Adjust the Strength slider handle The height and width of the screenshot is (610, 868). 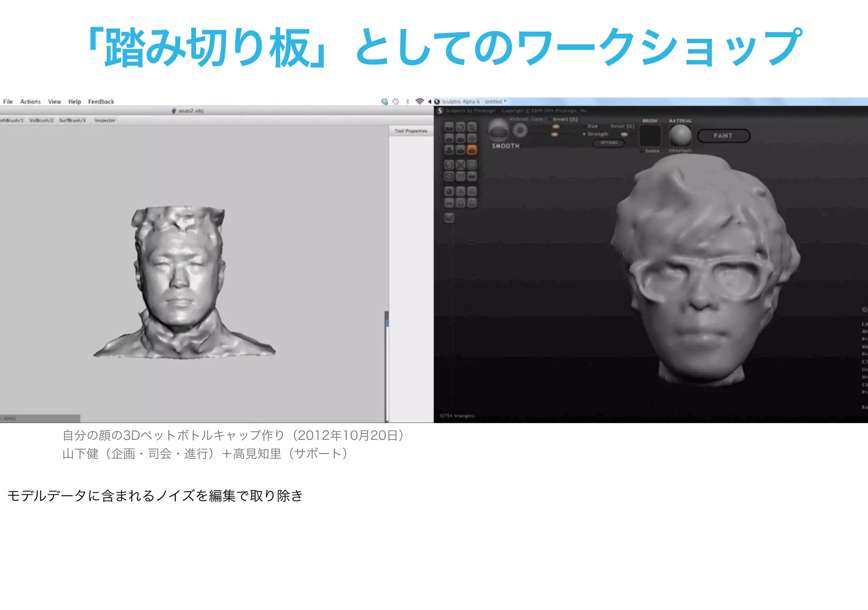coord(554,134)
